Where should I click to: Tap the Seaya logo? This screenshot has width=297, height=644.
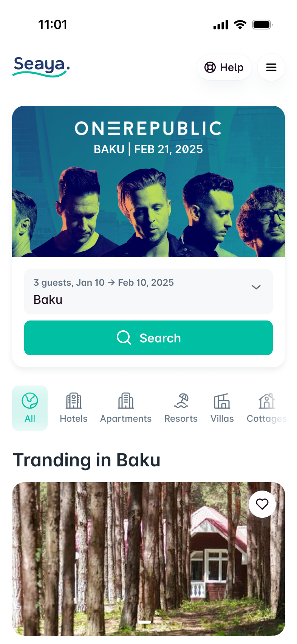click(x=41, y=67)
